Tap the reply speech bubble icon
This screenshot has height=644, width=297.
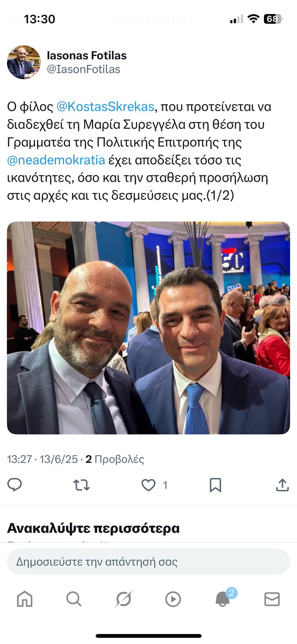click(x=14, y=485)
